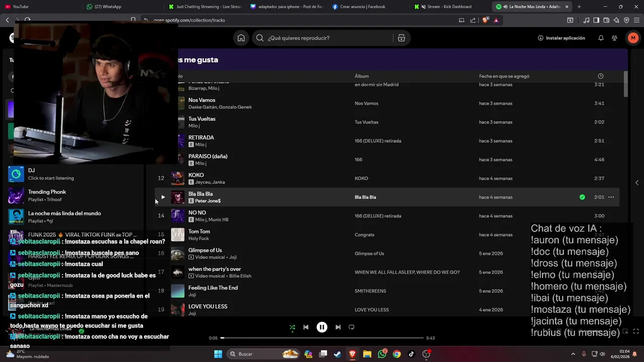The image size is (644, 362).
Task: Open Spotify notifications bell
Action: pyautogui.click(x=601, y=38)
